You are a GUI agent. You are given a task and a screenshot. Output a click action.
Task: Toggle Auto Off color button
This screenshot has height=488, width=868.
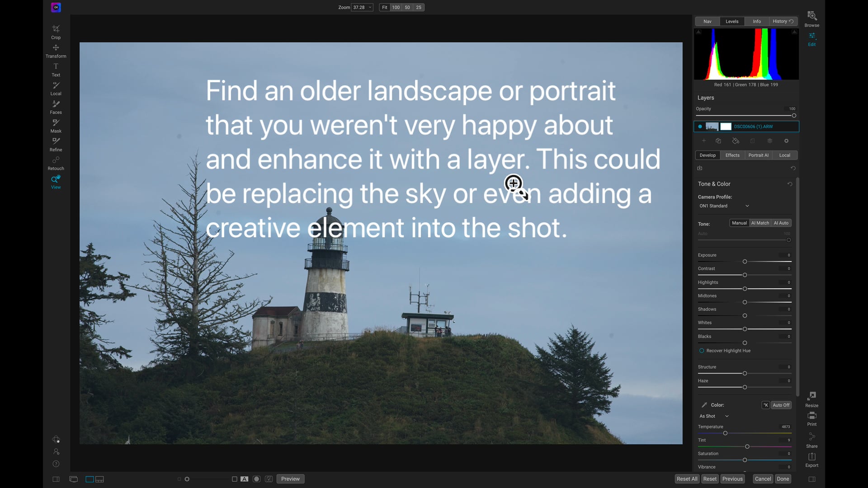coord(781,405)
